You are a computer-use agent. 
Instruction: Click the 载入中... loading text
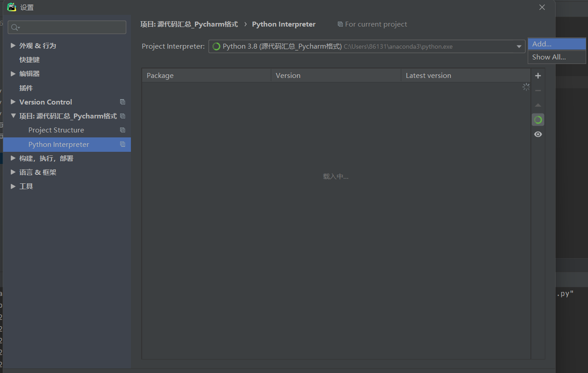(336, 177)
